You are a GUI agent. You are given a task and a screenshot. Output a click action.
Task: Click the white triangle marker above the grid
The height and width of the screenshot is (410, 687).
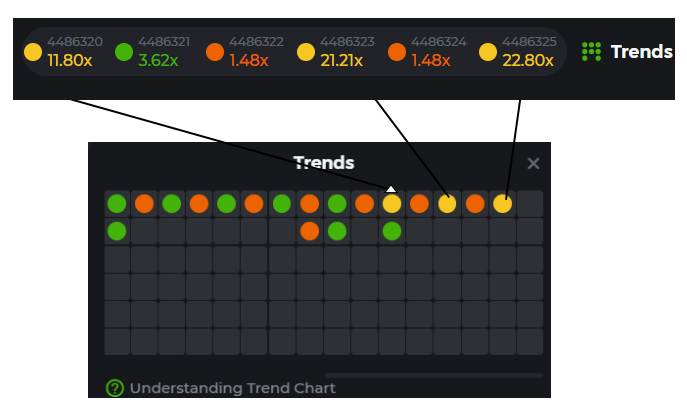[x=392, y=188]
